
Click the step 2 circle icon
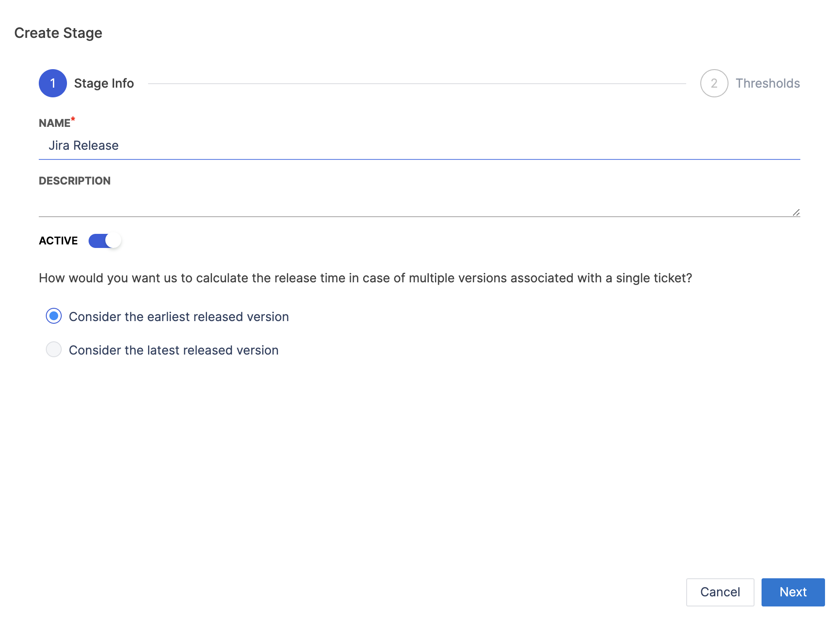point(714,83)
